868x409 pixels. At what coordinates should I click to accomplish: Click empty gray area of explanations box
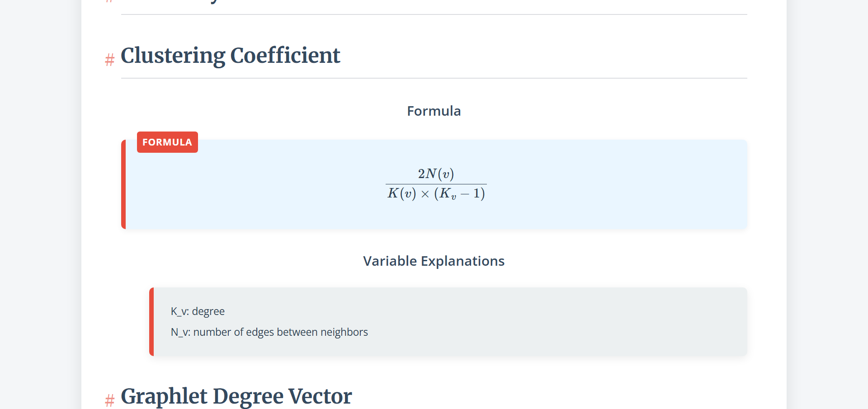click(565, 322)
